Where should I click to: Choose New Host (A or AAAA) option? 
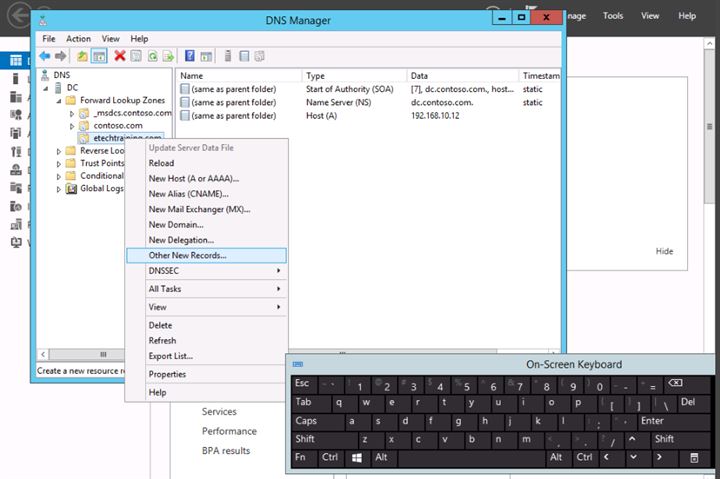193,178
